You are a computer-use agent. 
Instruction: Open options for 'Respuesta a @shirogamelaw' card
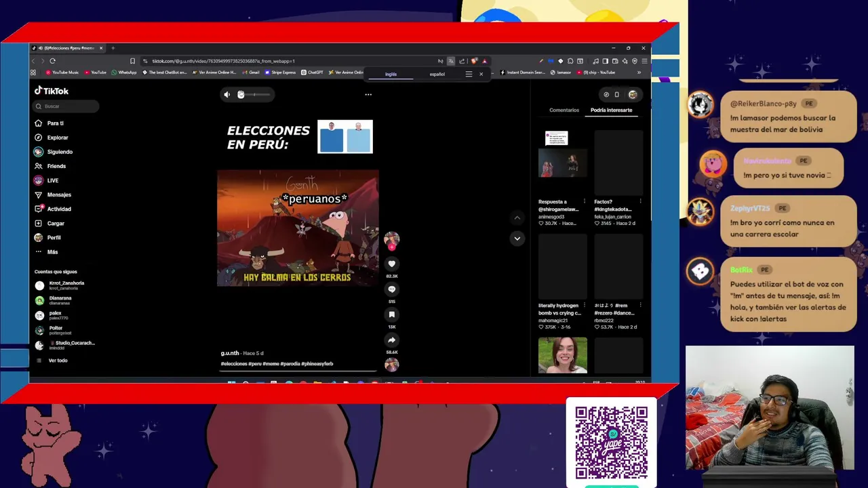click(584, 201)
